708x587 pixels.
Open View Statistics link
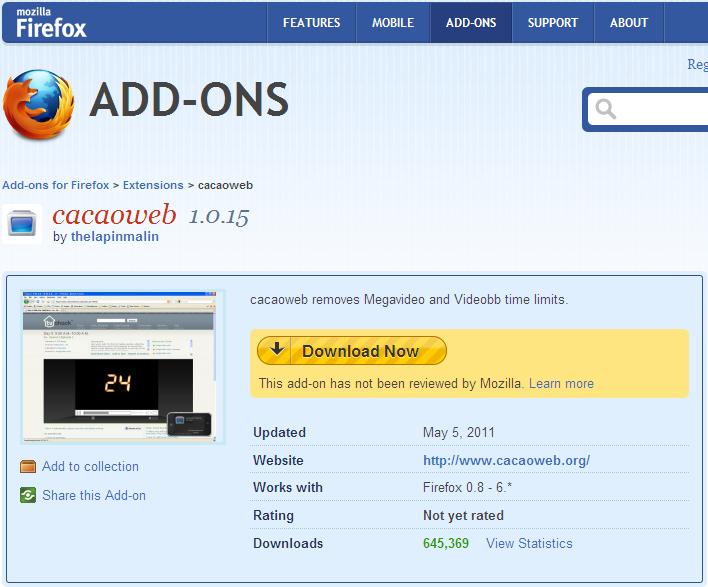(529, 543)
